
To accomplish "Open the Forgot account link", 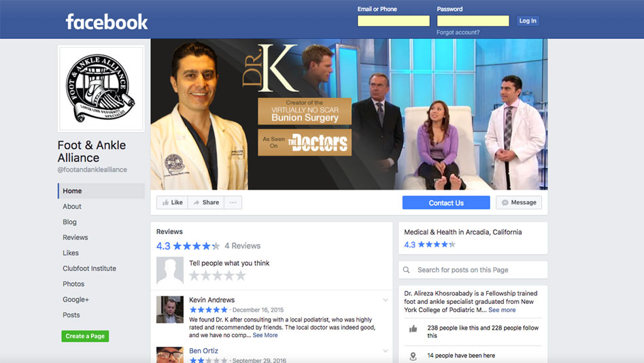I will click(458, 33).
